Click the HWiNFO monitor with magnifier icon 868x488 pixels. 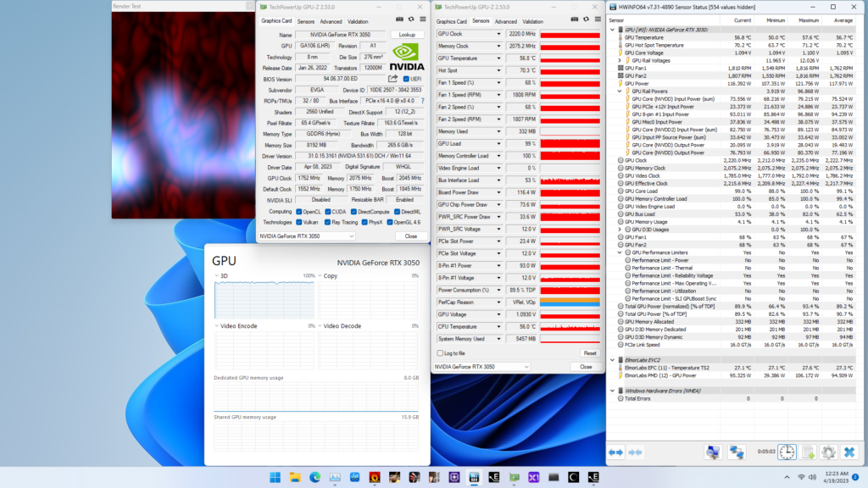coord(712,452)
